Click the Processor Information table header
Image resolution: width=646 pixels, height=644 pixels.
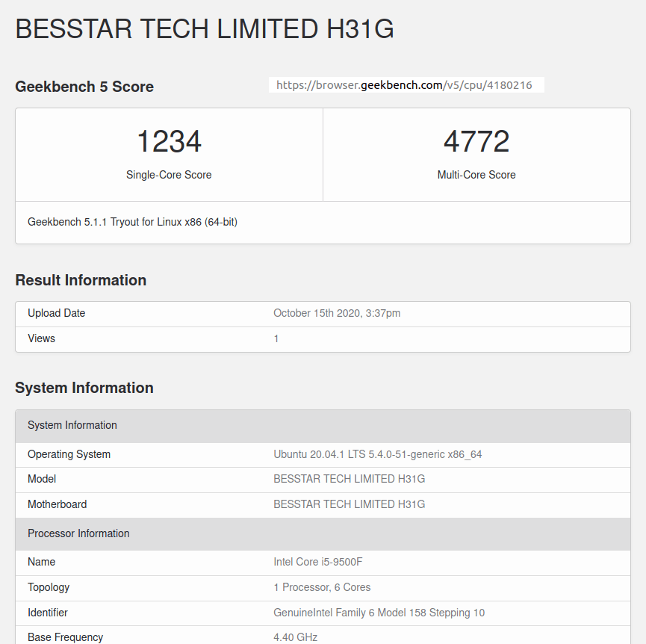tap(323, 534)
